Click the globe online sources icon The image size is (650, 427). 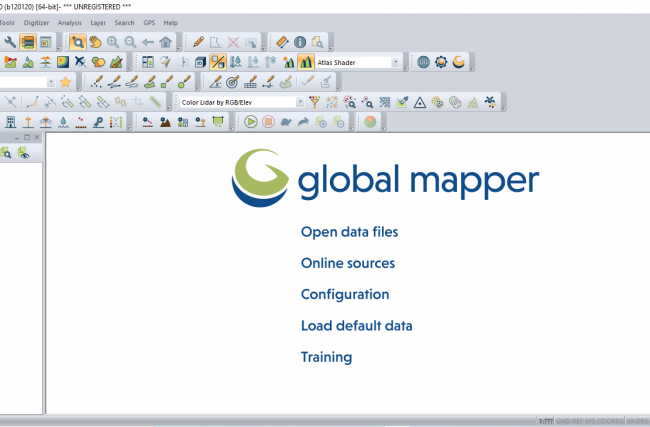click(x=423, y=62)
